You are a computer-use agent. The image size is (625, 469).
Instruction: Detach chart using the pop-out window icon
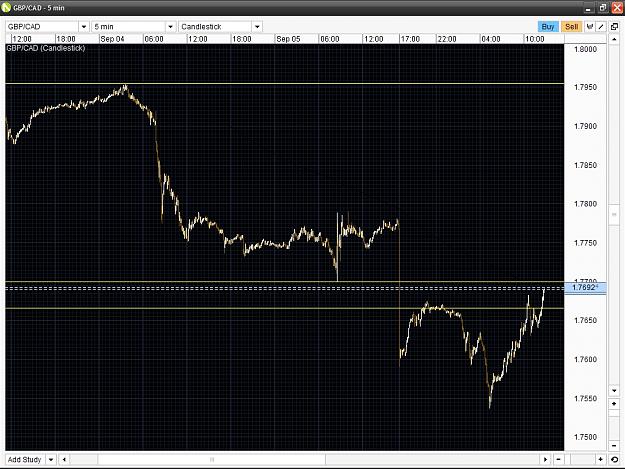614,27
